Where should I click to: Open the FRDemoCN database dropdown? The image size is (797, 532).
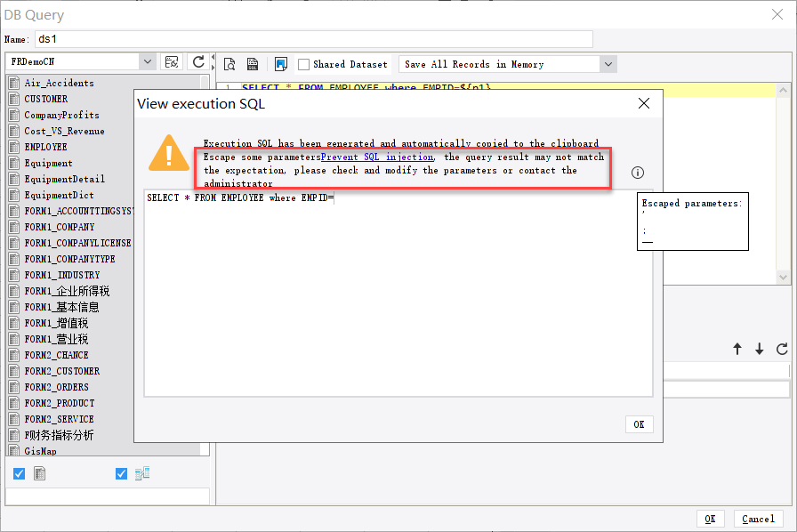pyautogui.click(x=148, y=61)
